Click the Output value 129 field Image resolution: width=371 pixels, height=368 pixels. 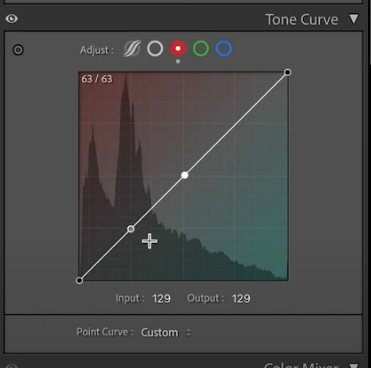[x=241, y=298]
